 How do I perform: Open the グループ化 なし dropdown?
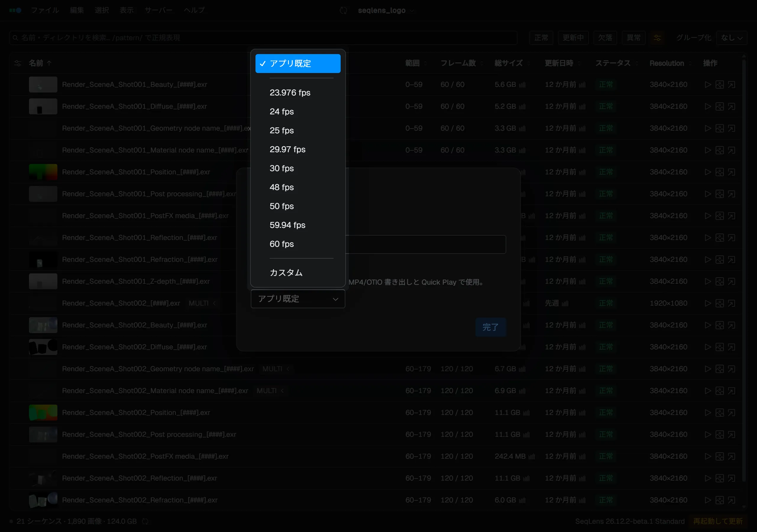(731, 38)
